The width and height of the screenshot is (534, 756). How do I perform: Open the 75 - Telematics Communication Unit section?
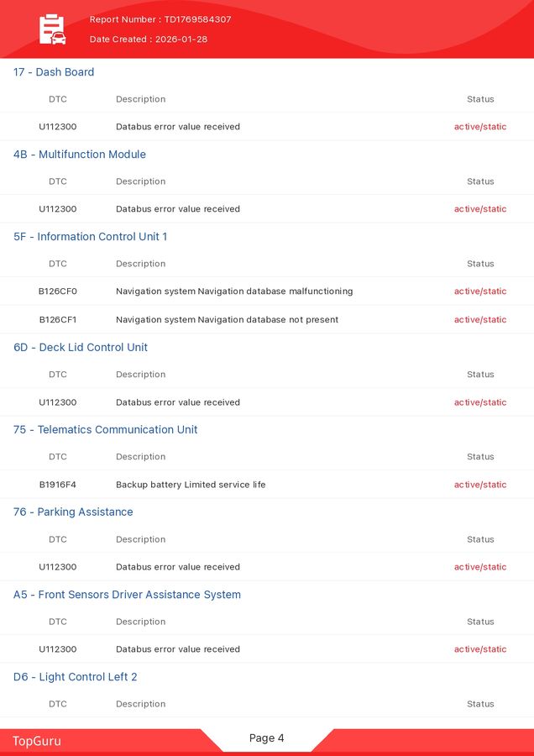(x=105, y=430)
